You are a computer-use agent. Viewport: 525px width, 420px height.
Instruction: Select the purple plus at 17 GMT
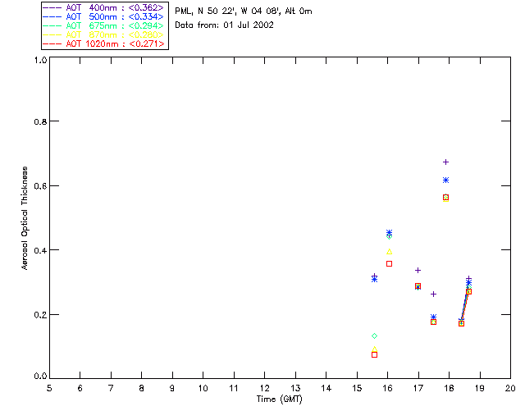tap(418, 270)
